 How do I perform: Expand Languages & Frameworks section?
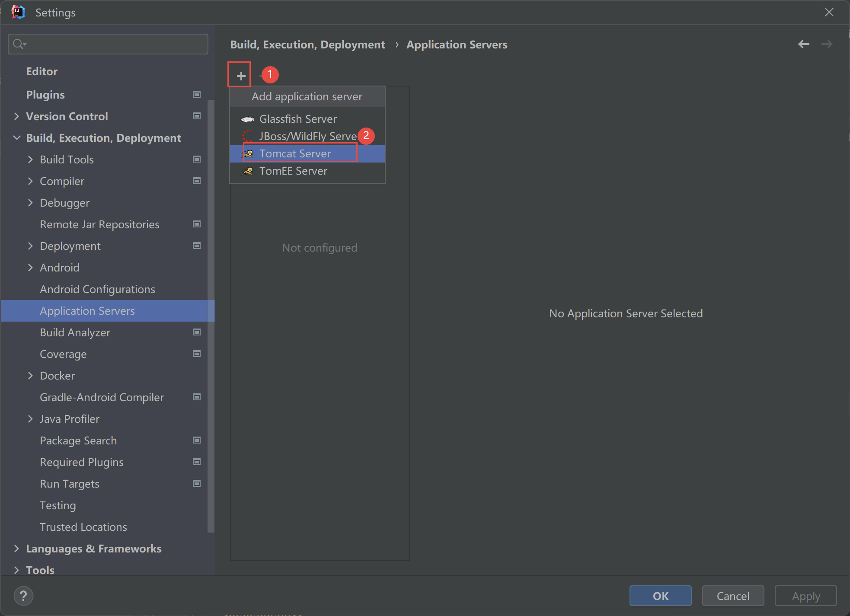(16, 549)
